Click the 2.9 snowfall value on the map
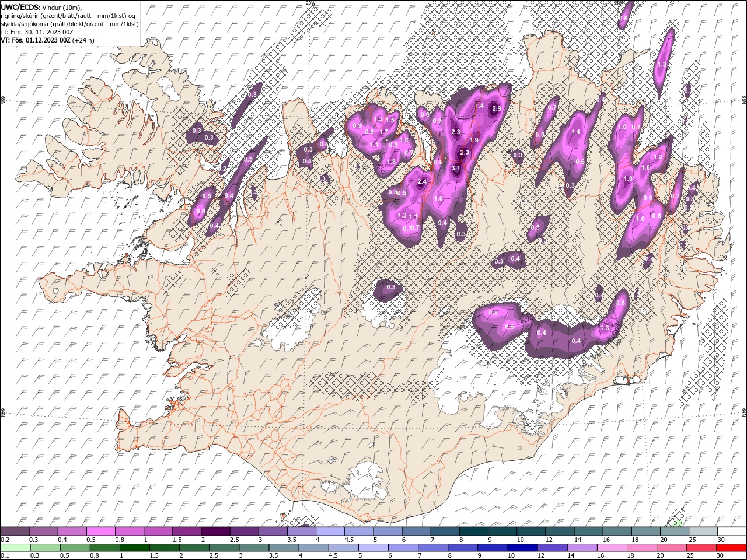This screenshot has height=560, width=747. click(497, 108)
